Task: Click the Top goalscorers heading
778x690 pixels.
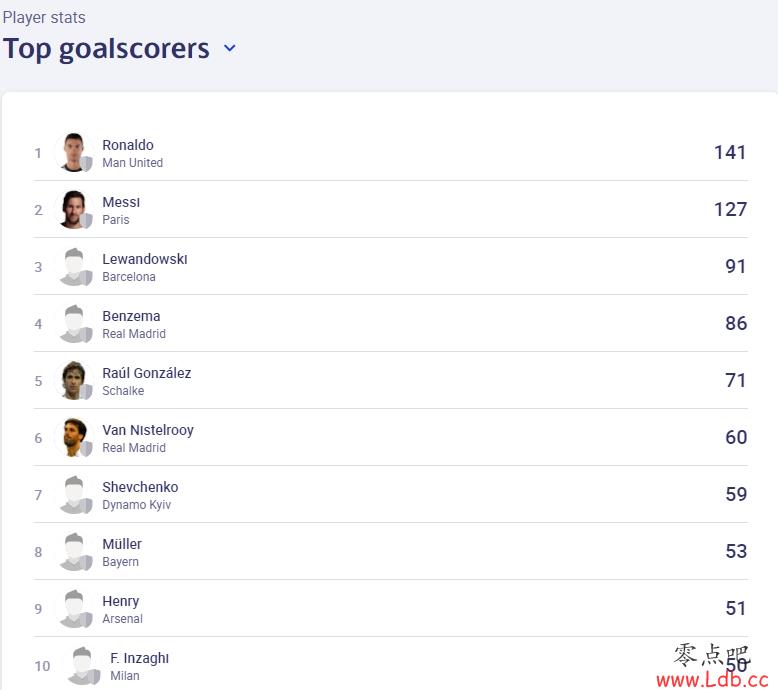Action: tap(107, 49)
